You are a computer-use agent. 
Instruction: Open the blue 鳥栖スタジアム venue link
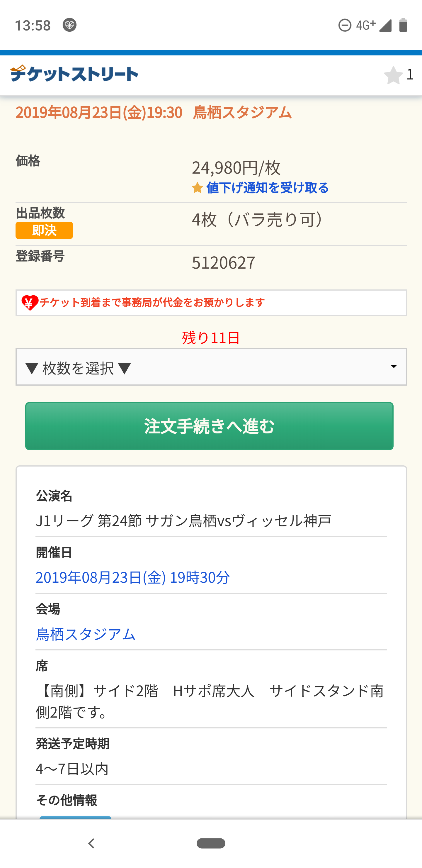pos(86,634)
